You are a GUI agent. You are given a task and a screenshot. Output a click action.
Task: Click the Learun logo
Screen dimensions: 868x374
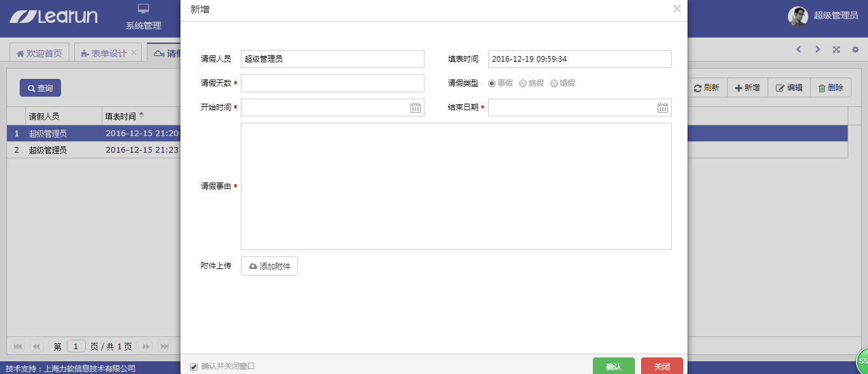53,17
